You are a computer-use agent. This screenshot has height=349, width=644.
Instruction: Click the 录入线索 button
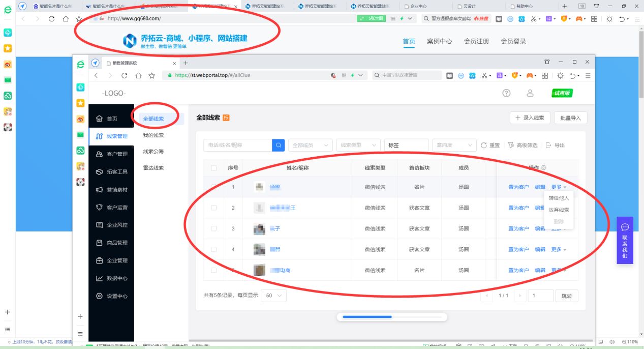[x=529, y=117]
